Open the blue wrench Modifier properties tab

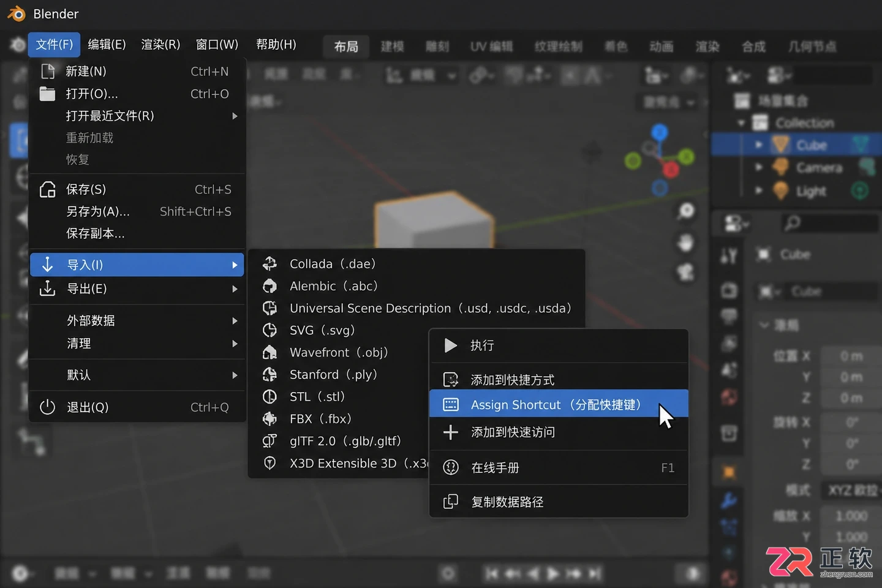tap(729, 500)
